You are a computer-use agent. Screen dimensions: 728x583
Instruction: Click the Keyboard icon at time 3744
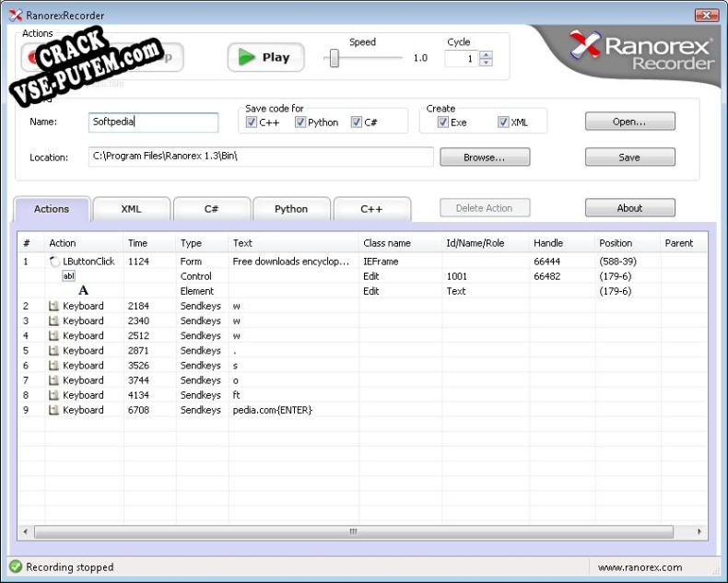tap(53, 380)
